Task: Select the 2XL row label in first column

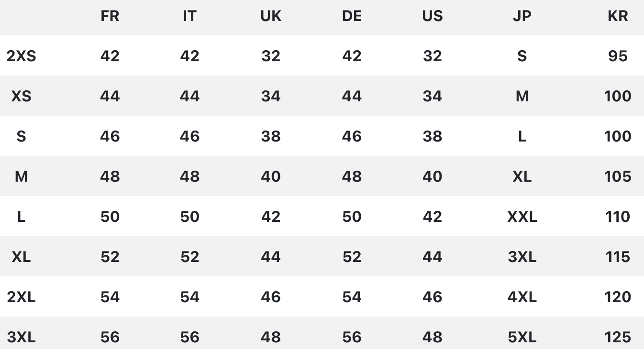Action: (x=22, y=297)
